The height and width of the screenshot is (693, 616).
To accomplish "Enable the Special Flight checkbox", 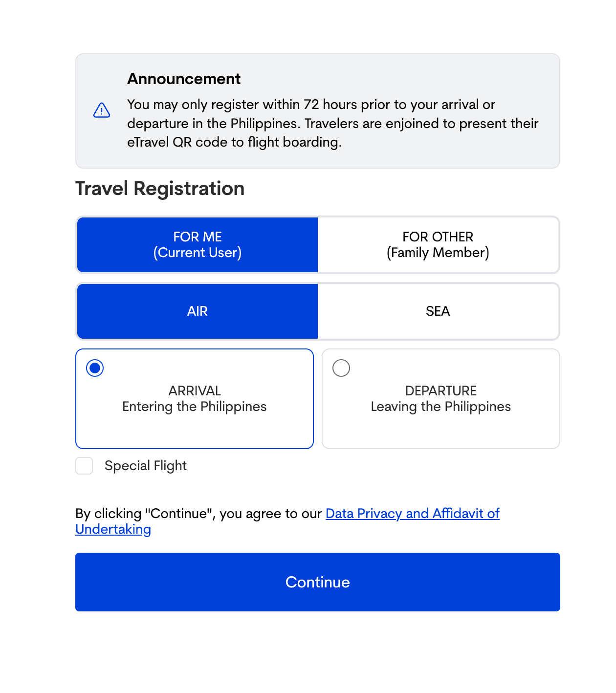I will pyautogui.click(x=84, y=466).
